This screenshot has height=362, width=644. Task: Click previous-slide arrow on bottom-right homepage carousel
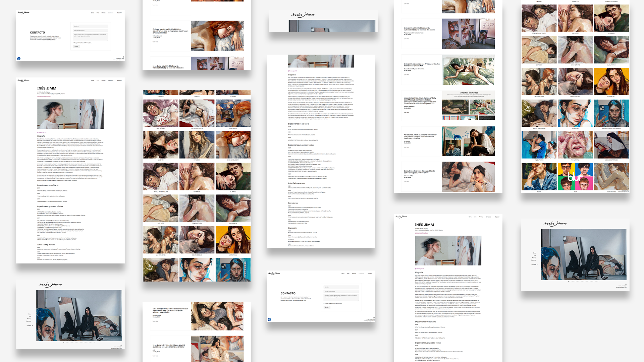(543, 254)
